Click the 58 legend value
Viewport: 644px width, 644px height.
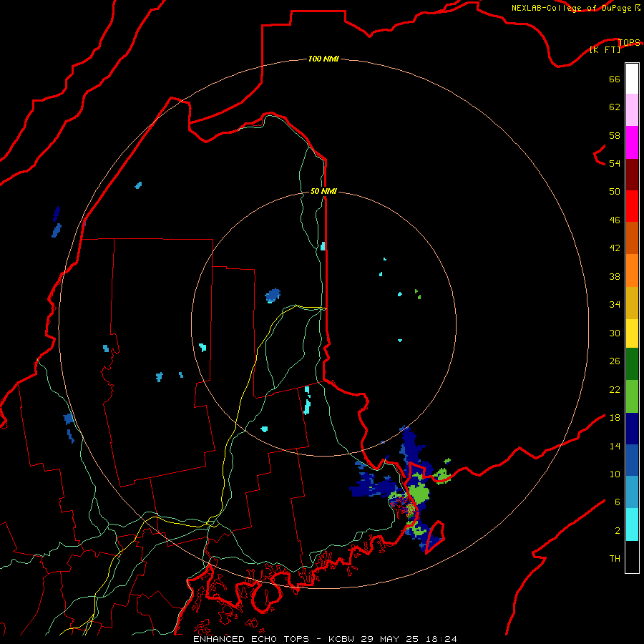[x=615, y=135]
